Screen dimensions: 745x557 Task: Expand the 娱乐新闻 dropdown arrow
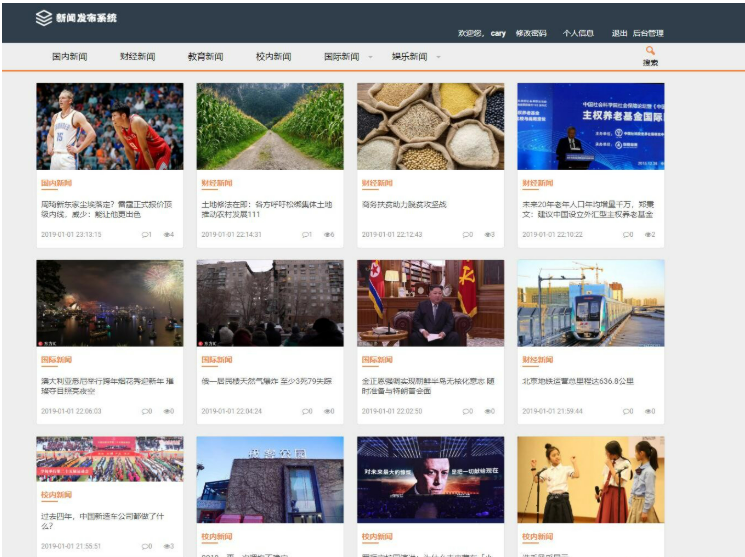point(439,57)
